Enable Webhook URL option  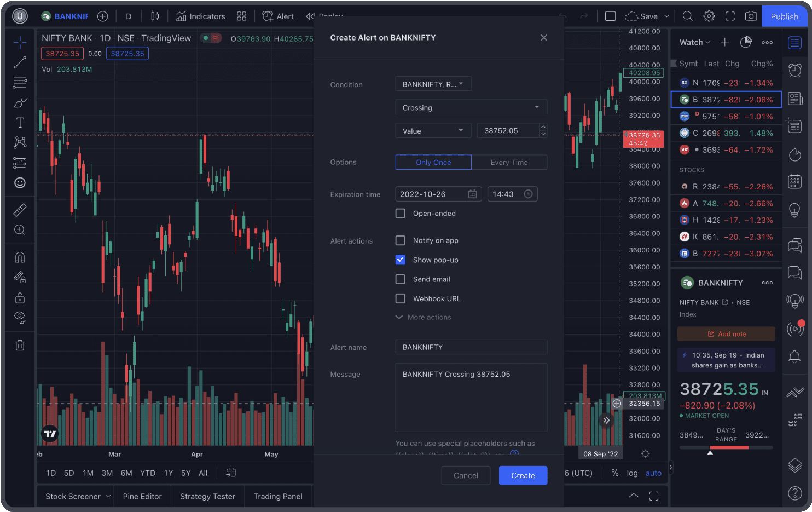point(401,298)
